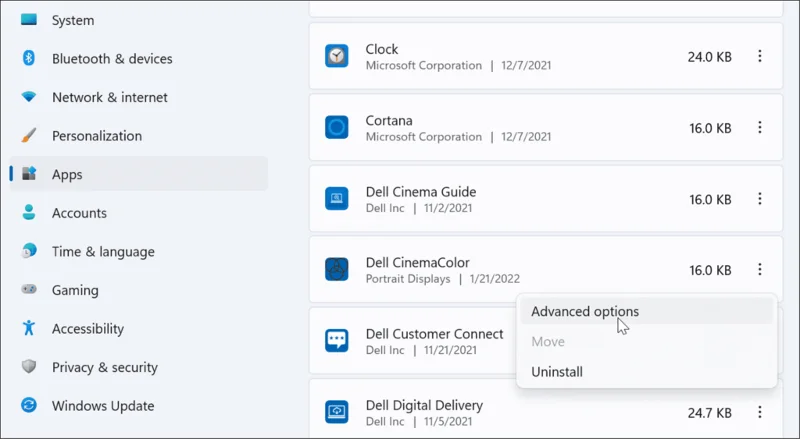The image size is (800, 439).
Task: Click the Dell Digital Delivery app icon
Action: point(337,412)
